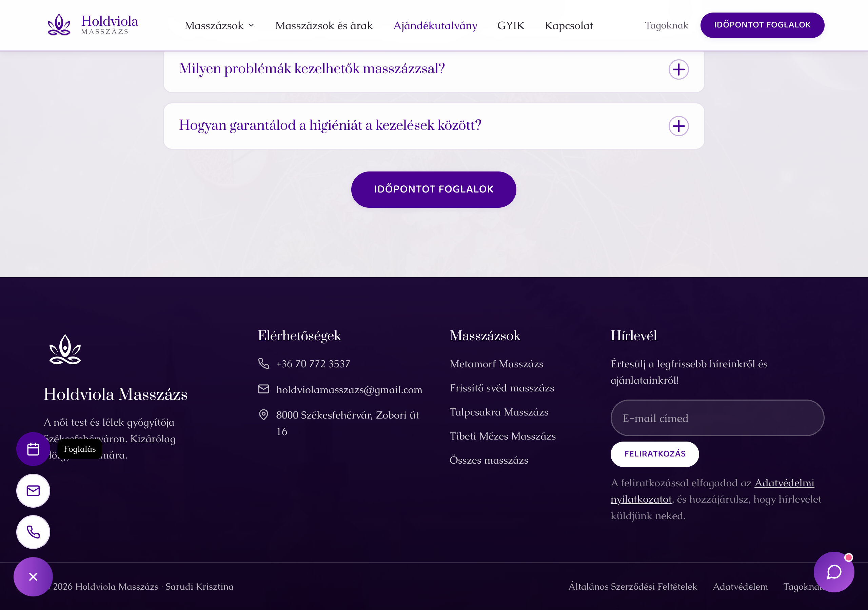
Task: Open the GYIK menu item
Action: click(511, 26)
